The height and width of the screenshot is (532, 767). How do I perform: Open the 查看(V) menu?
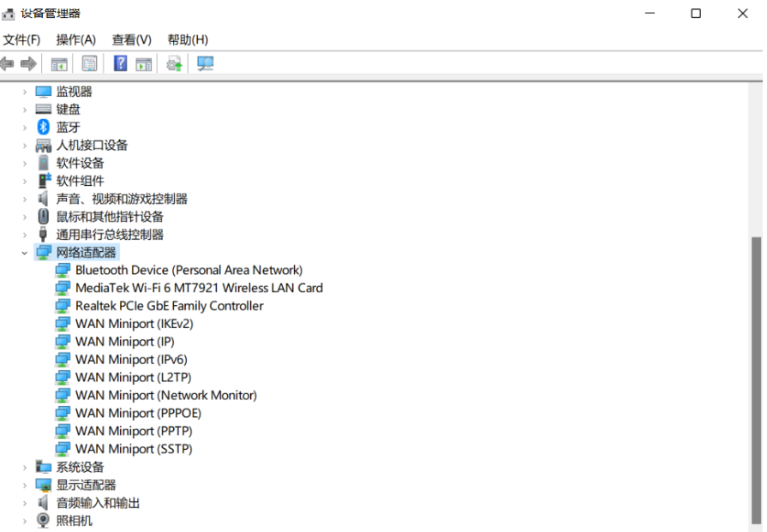[x=131, y=39]
